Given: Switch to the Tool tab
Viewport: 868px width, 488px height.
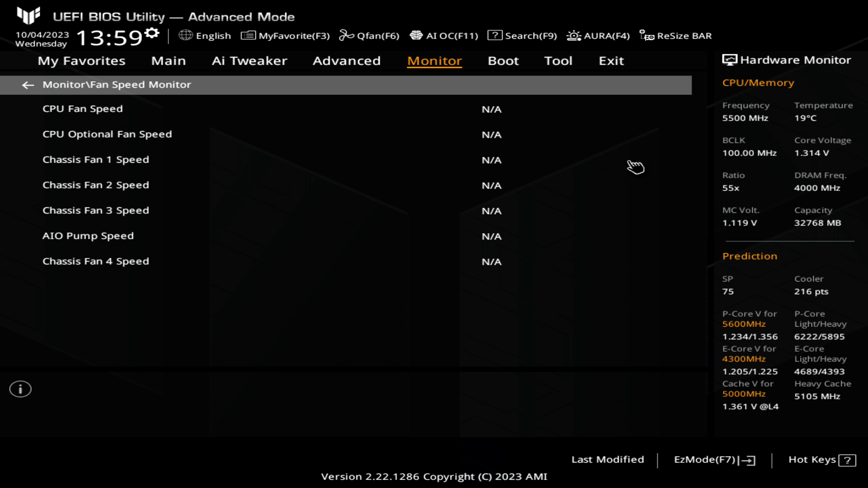Looking at the screenshot, I should click(x=558, y=61).
